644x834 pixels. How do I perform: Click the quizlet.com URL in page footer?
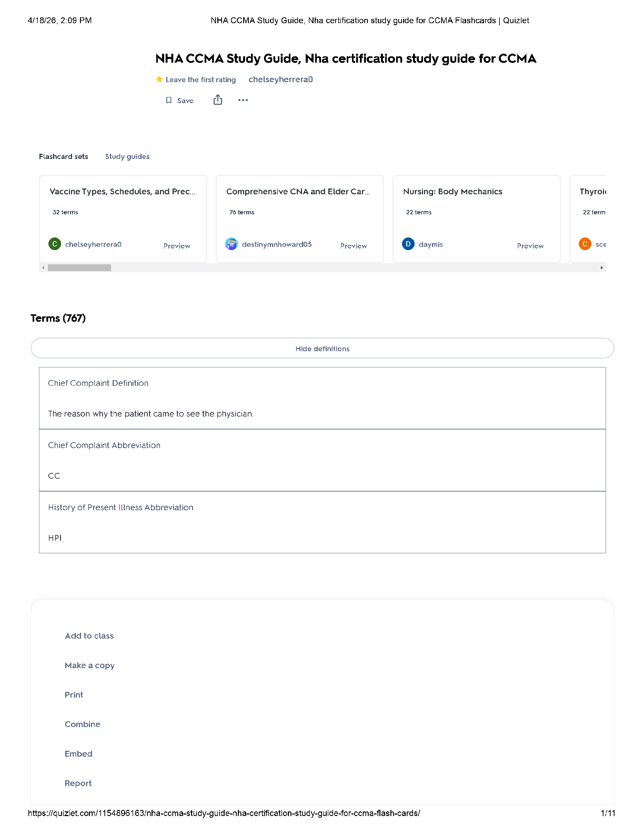[x=224, y=813]
